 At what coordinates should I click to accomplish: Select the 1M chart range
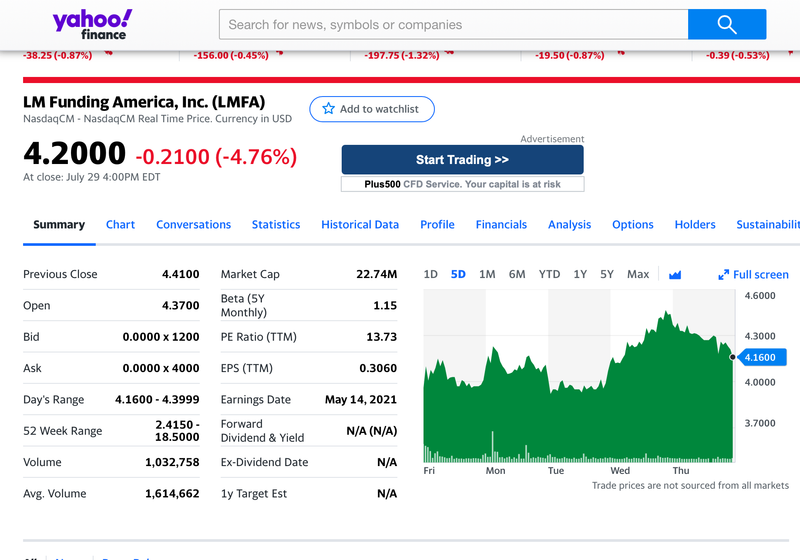point(487,274)
